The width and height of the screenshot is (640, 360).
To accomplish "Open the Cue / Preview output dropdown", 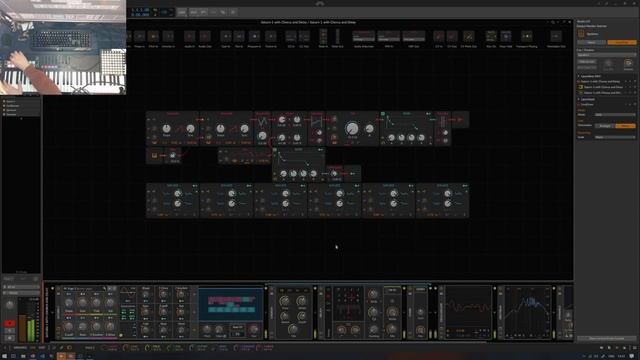I will tap(606, 55).
